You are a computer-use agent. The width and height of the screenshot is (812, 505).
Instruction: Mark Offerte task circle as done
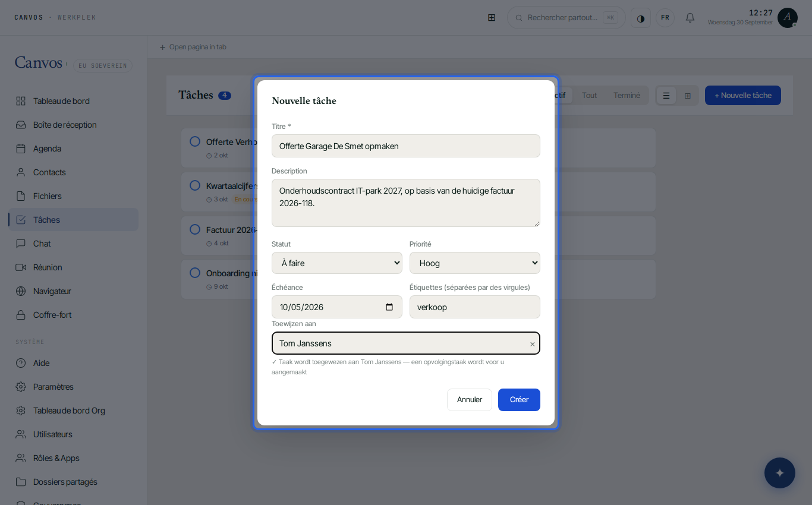pyautogui.click(x=195, y=141)
